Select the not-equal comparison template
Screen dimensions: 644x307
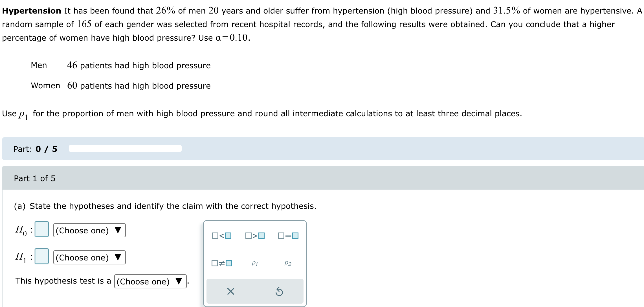[x=221, y=264]
